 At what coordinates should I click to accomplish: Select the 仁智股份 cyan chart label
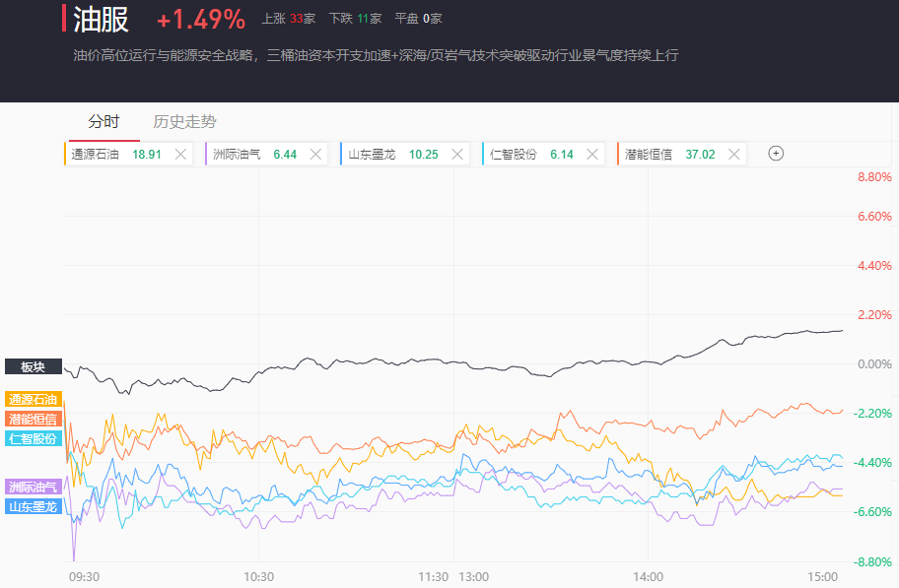[x=34, y=438]
